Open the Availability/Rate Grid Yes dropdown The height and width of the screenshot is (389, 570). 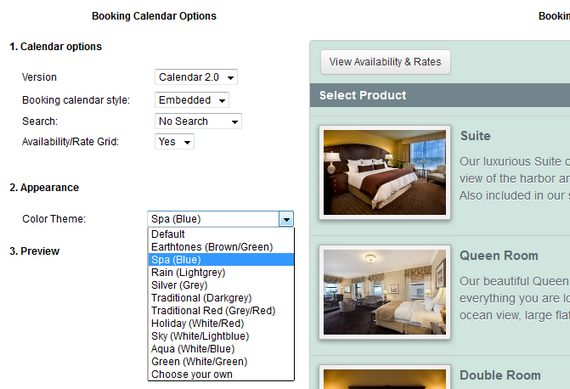click(174, 141)
